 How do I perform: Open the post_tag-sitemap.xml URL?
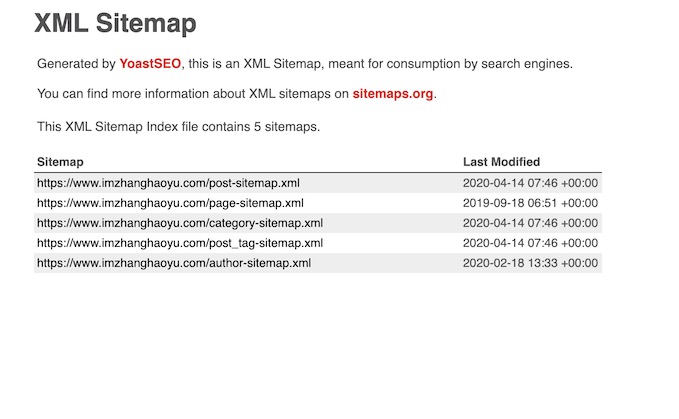pos(180,243)
